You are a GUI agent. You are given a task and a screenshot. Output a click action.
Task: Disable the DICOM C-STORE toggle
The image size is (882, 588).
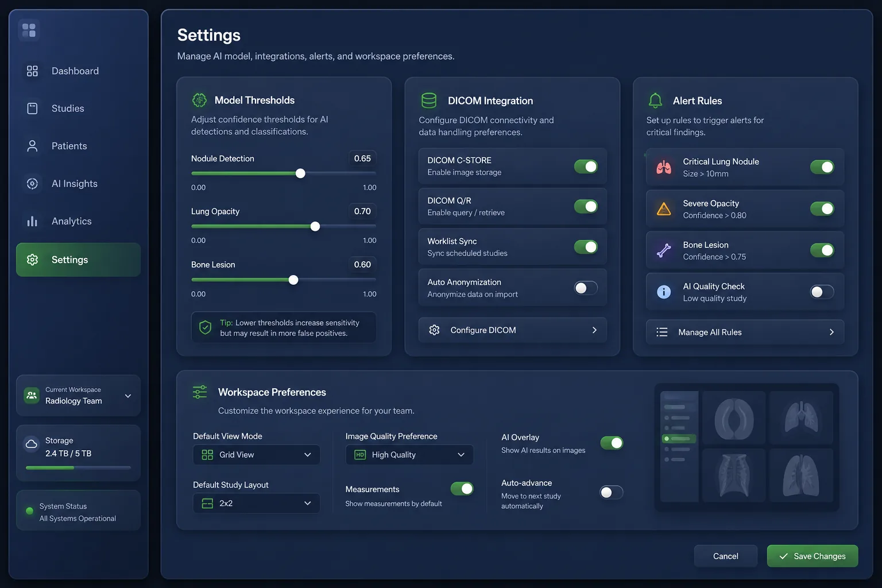tap(586, 167)
